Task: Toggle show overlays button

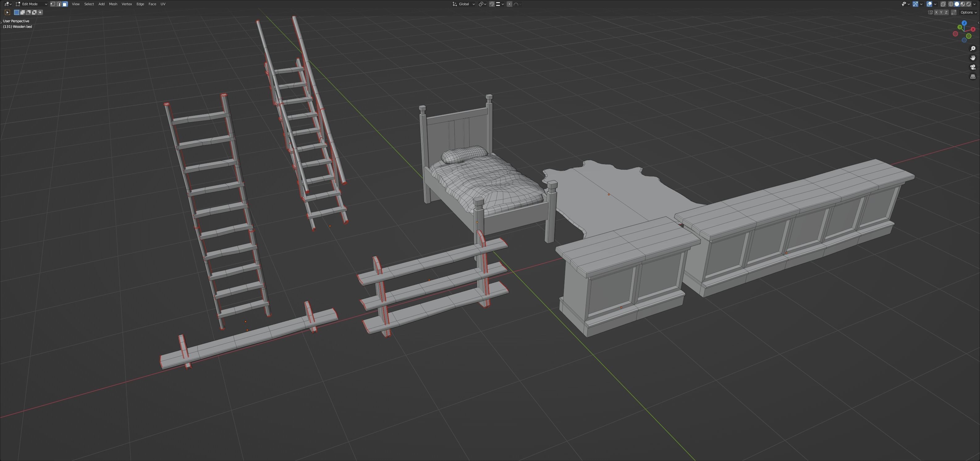Action: [x=929, y=4]
